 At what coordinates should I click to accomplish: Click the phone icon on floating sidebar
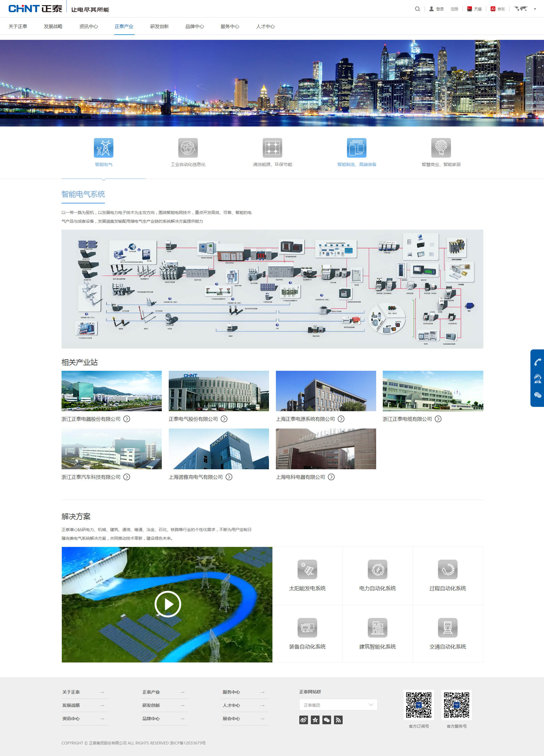pyautogui.click(x=537, y=362)
